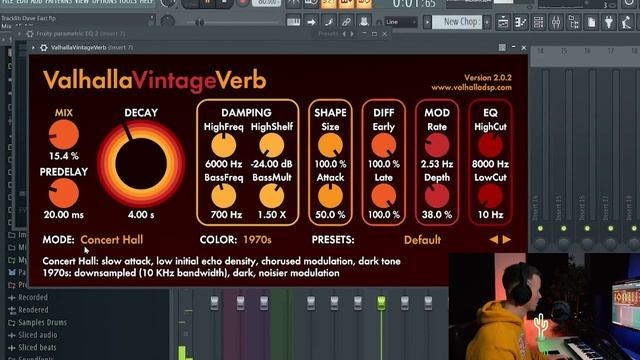Toggle mute LED on mixer Insert 15
Viewport: 640px width, 360px height.
point(564,229)
